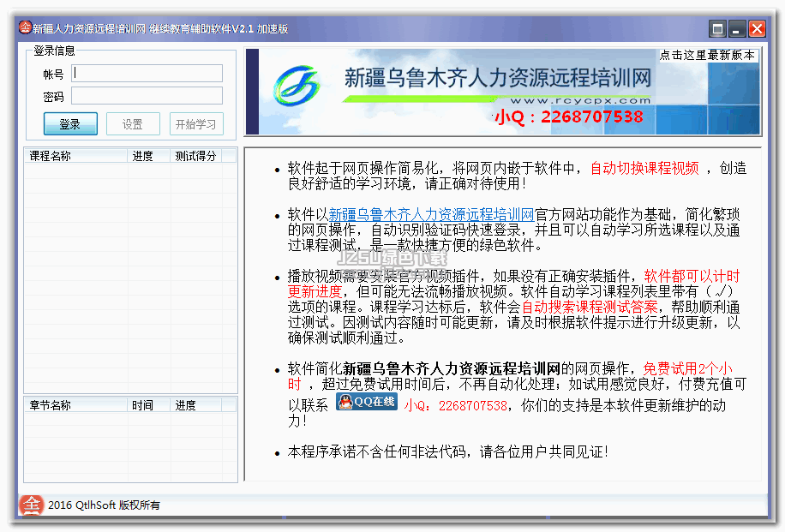Click the blue swirl site logo in banner
This screenshot has height=532, width=785.
click(297, 86)
